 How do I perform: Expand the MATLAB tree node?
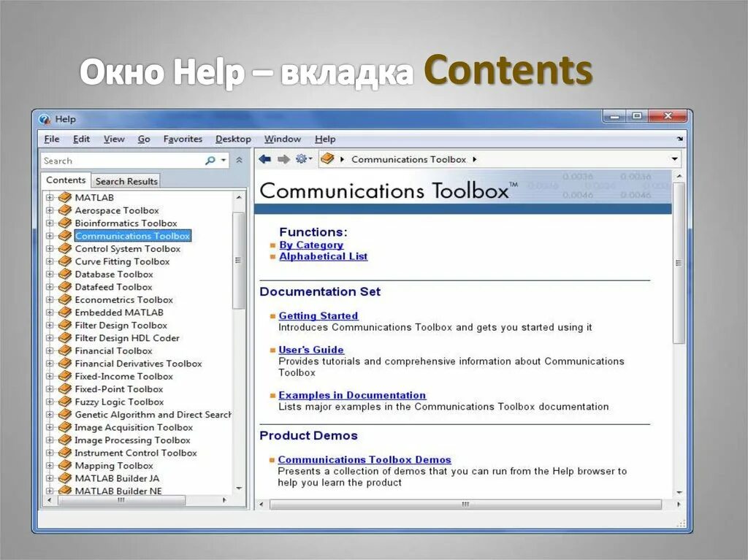pos(50,197)
